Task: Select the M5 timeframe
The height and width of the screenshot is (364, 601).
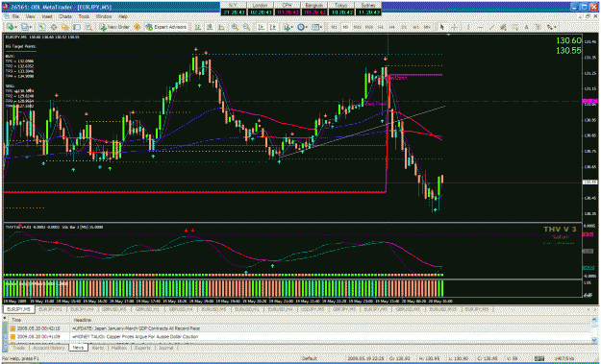Action: [x=346, y=27]
